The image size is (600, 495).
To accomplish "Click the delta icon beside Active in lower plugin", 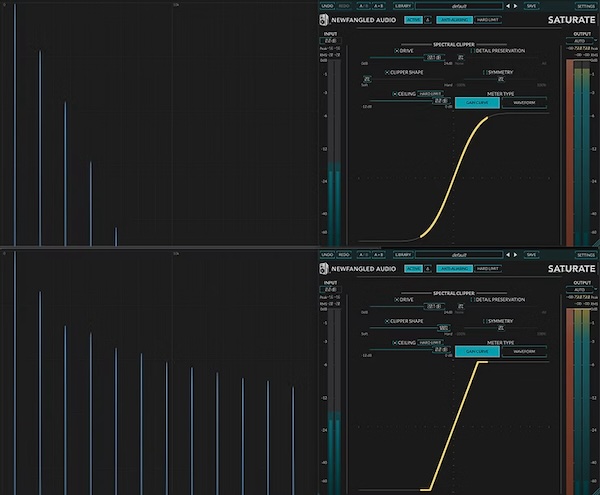I will (428, 269).
